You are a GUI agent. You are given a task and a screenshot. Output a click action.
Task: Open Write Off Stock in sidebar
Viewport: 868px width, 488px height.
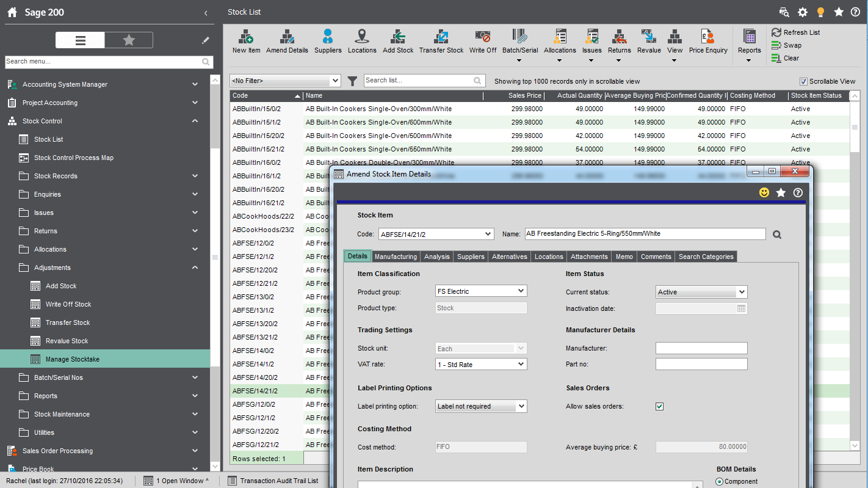point(68,304)
